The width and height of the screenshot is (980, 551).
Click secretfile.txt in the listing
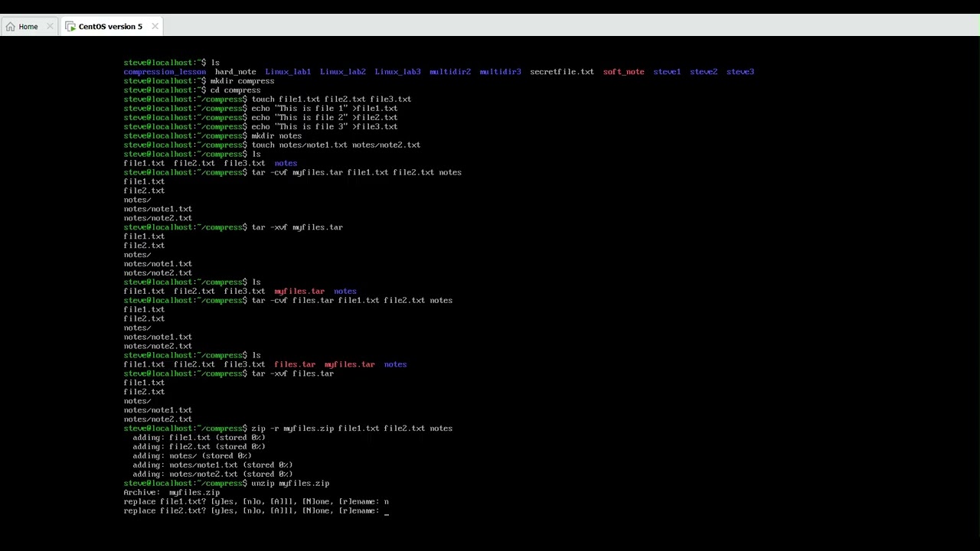(x=562, y=72)
